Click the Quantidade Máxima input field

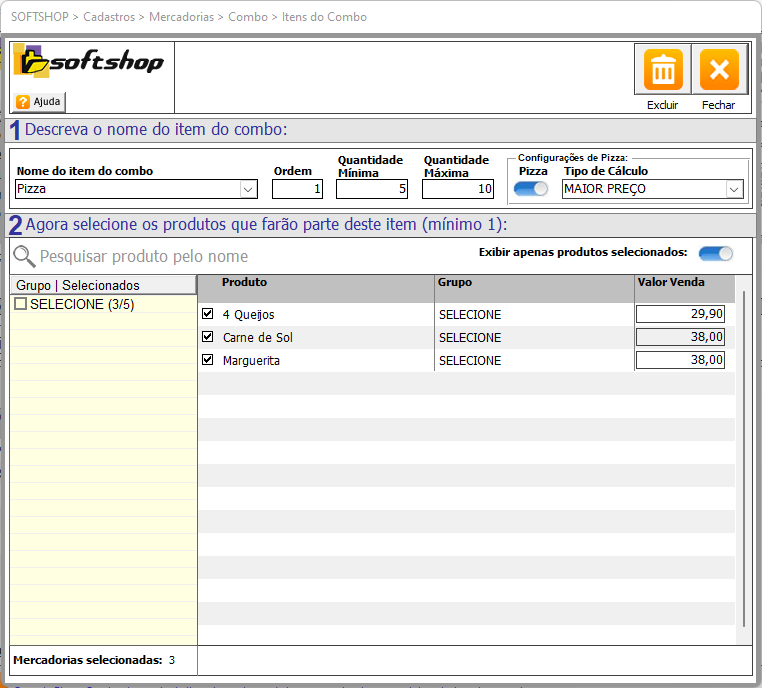tap(457, 189)
